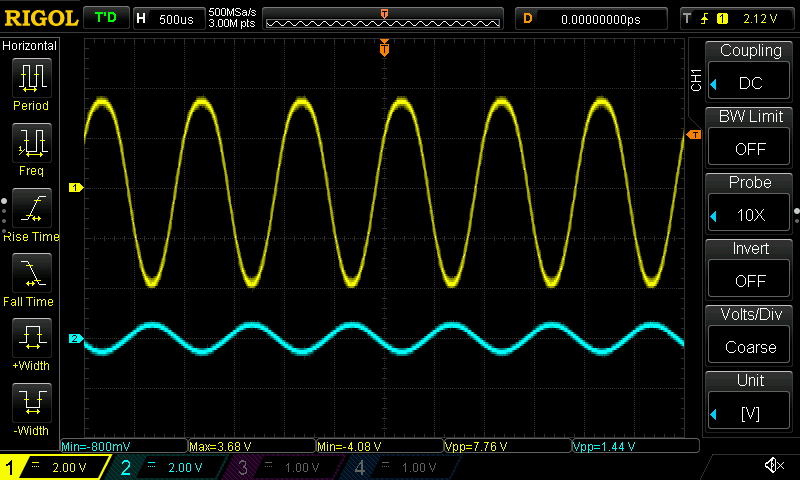Screen dimensions: 800x480
Task: Select the Rise Time measurement icon
Action: tap(32, 208)
